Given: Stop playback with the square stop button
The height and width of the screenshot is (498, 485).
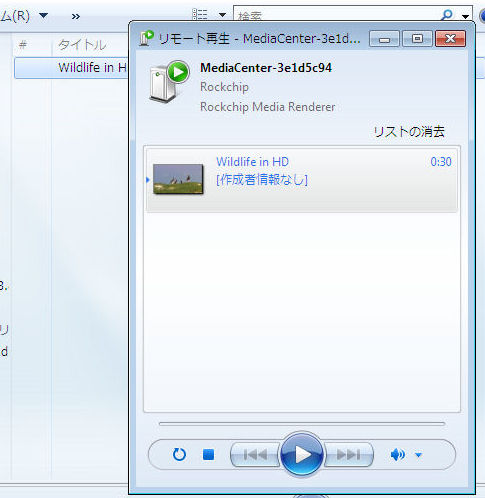Looking at the screenshot, I should point(208,454).
